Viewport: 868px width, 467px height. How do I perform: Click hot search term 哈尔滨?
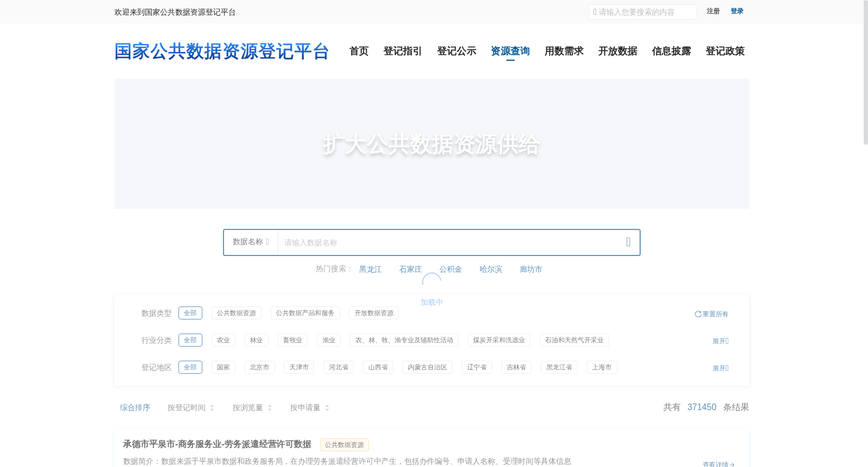tap(491, 269)
